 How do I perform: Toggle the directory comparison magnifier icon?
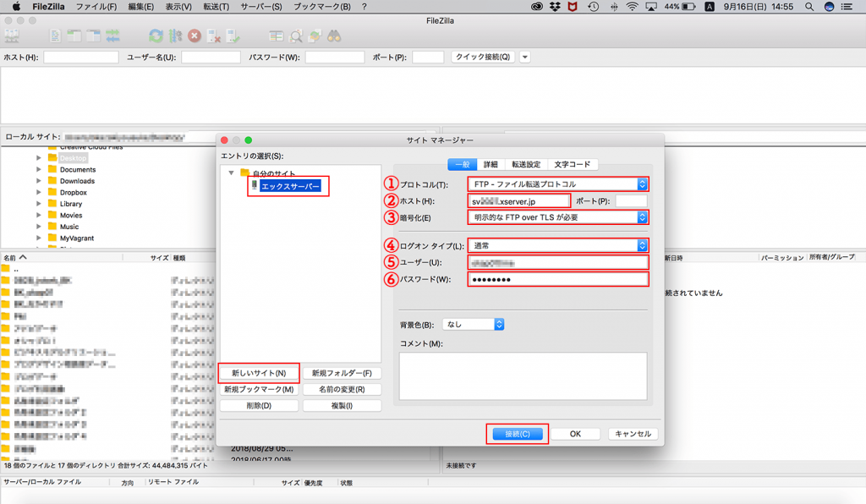coord(296,36)
